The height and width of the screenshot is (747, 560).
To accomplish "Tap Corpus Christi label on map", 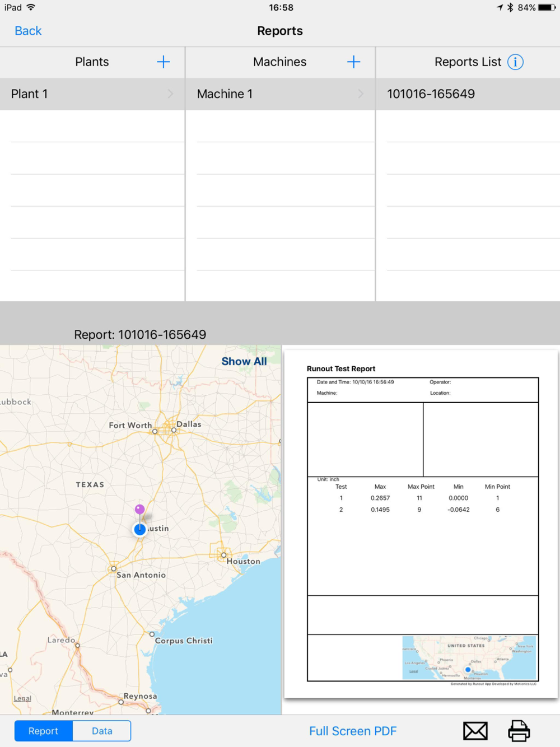I will tap(184, 641).
